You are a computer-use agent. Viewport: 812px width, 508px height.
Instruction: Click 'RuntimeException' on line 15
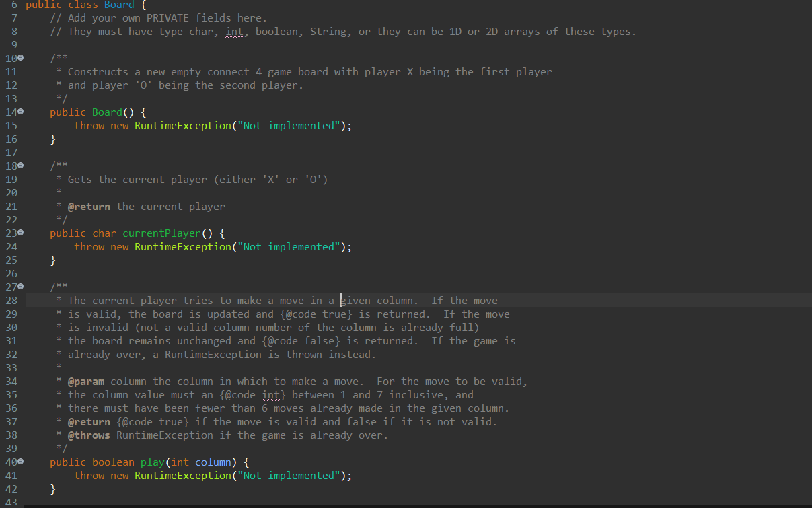(182, 126)
